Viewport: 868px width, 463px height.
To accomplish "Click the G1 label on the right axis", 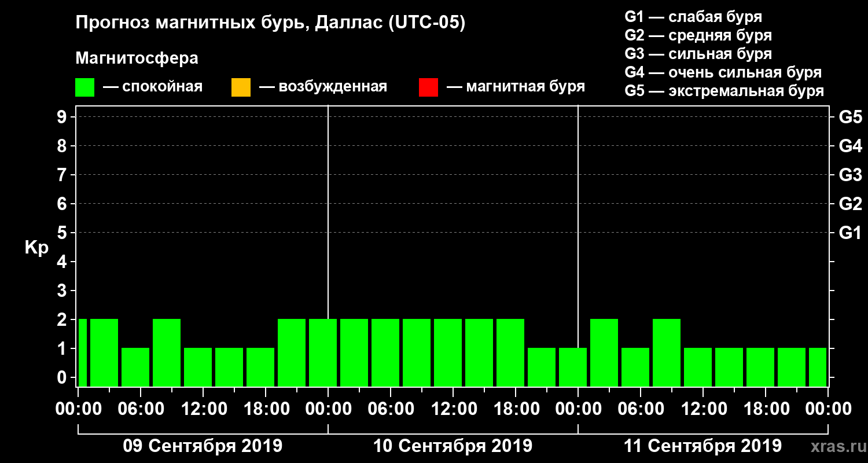I will [x=850, y=233].
